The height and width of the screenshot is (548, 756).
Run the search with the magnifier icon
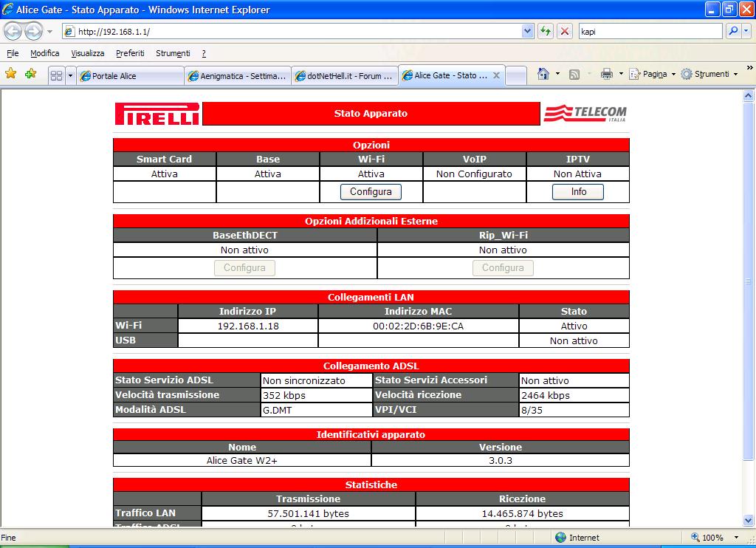point(733,31)
